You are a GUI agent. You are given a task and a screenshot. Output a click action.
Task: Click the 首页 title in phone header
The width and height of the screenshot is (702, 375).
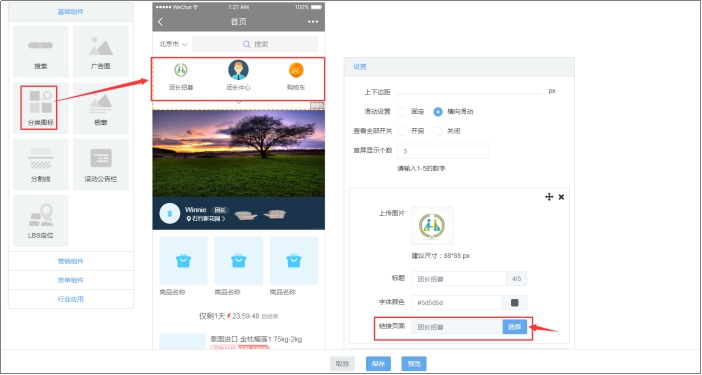[239, 22]
